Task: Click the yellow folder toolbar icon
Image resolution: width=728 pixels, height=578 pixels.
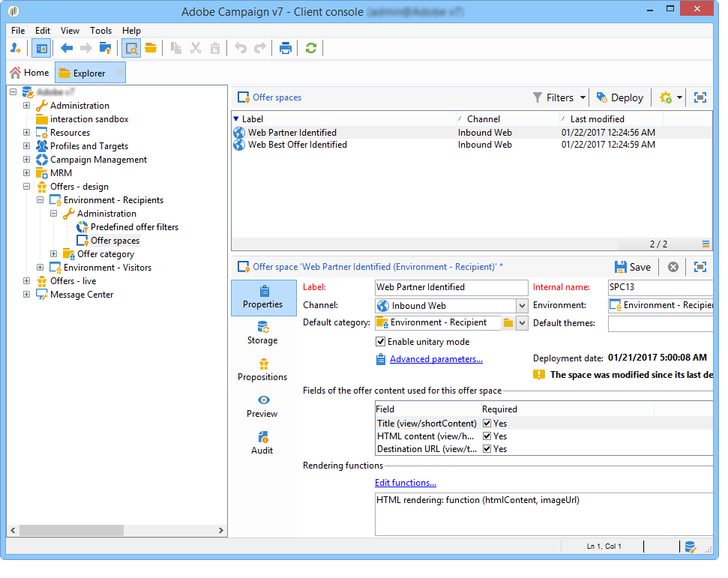Action: 151,48
